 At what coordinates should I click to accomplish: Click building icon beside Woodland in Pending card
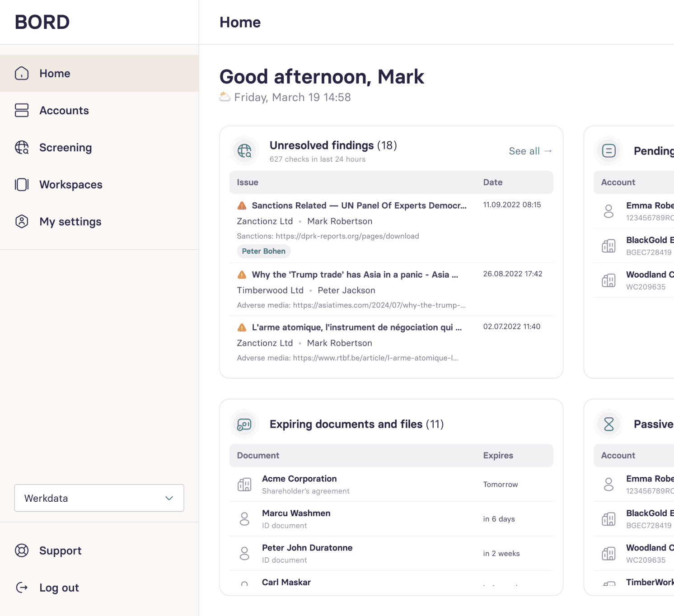(x=609, y=280)
